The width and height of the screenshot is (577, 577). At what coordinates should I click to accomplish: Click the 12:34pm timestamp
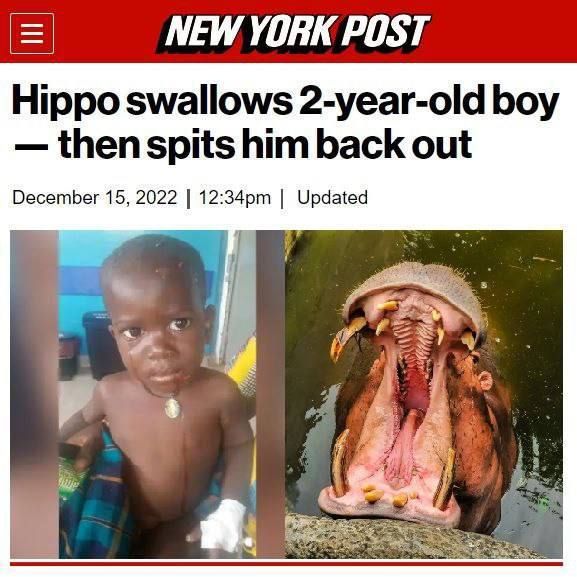tap(235, 197)
